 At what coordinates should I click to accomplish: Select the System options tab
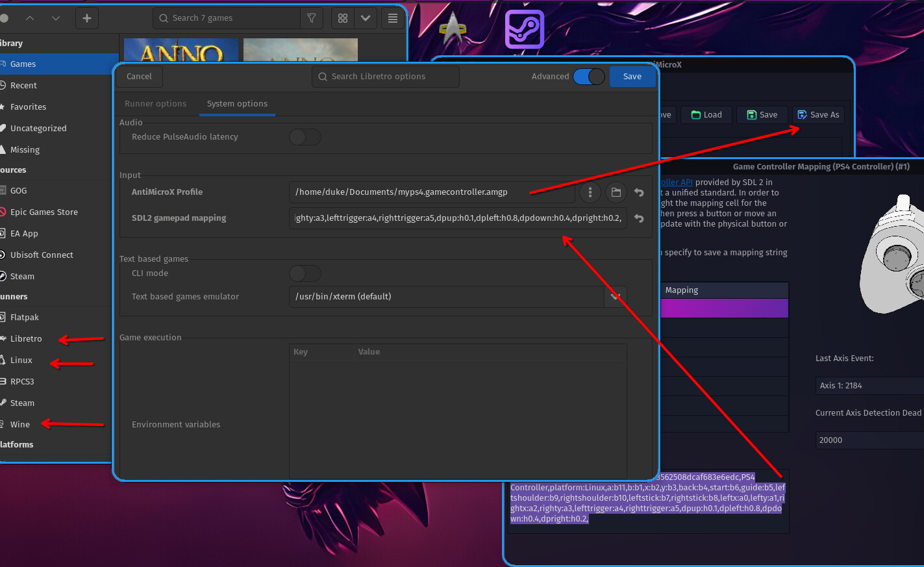click(237, 104)
